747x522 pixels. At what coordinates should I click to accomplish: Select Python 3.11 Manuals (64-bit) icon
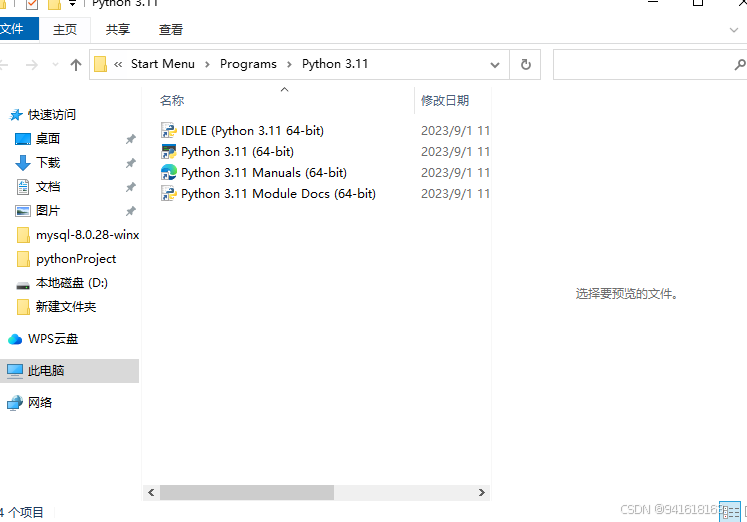pos(169,172)
